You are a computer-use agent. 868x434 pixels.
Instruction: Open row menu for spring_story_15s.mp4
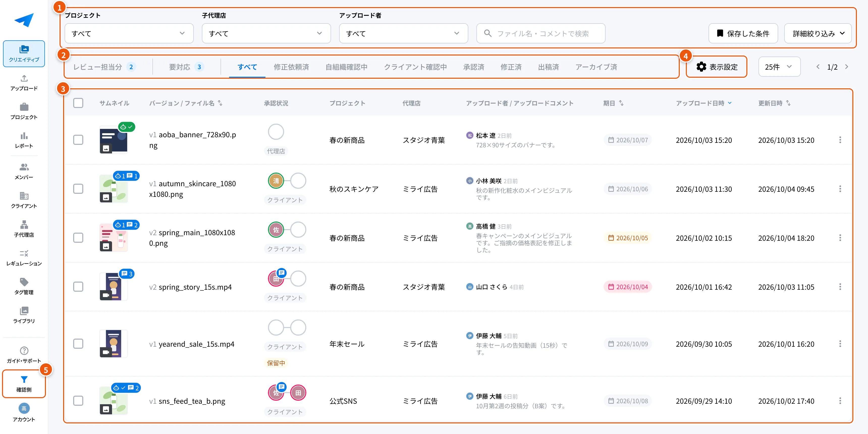coord(840,287)
